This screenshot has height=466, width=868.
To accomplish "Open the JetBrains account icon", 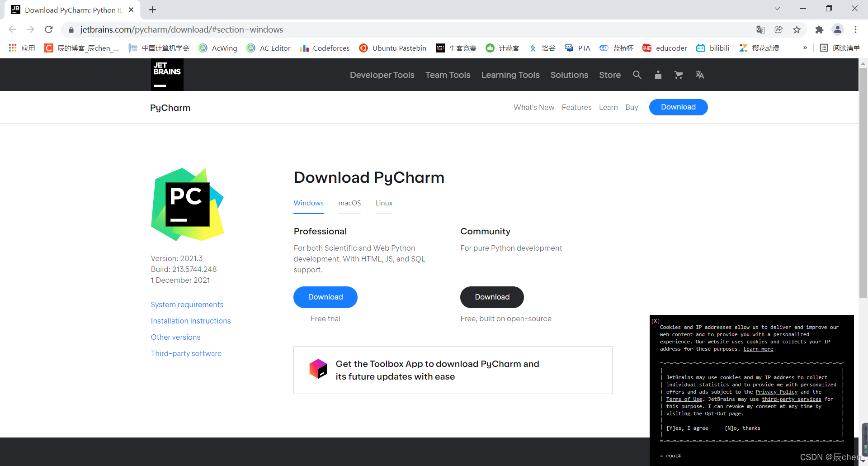I will [x=658, y=75].
